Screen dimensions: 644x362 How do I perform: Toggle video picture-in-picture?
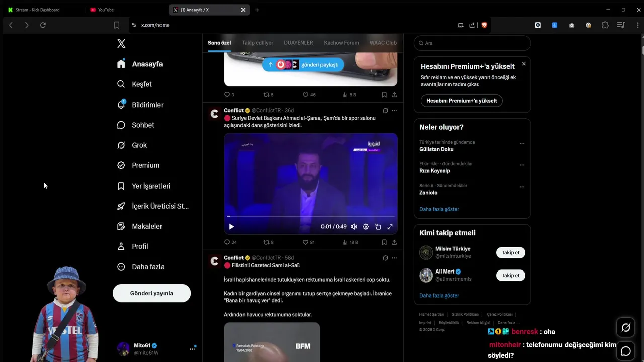pyautogui.click(x=378, y=227)
